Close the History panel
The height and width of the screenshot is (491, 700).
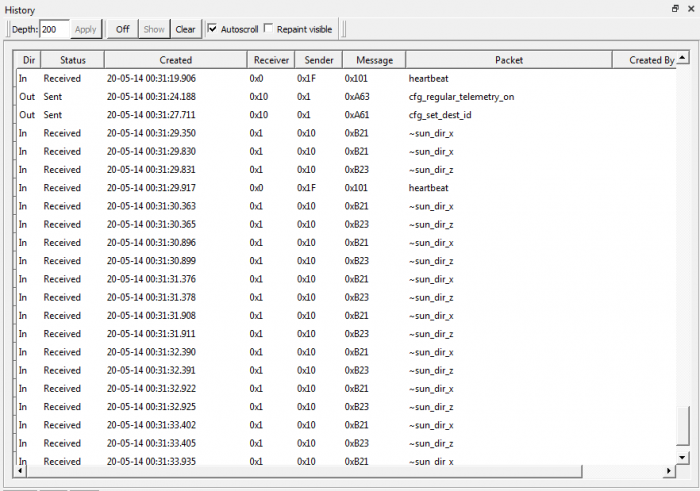coord(690,8)
